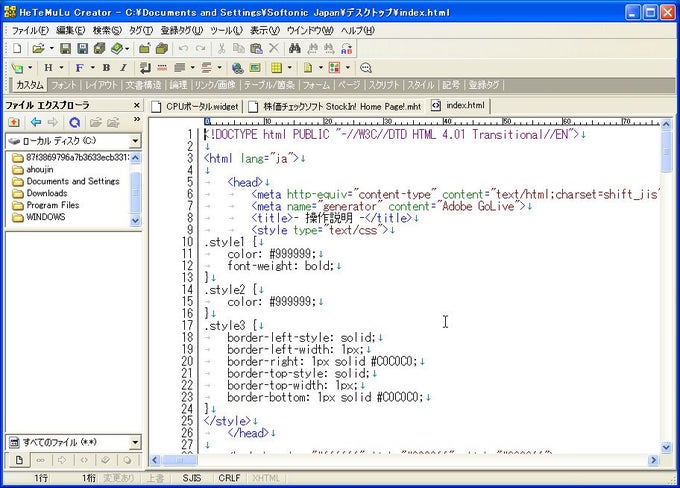Switch to the フォント tag tab
This screenshot has height=488, width=680.
tap(64, 85)
